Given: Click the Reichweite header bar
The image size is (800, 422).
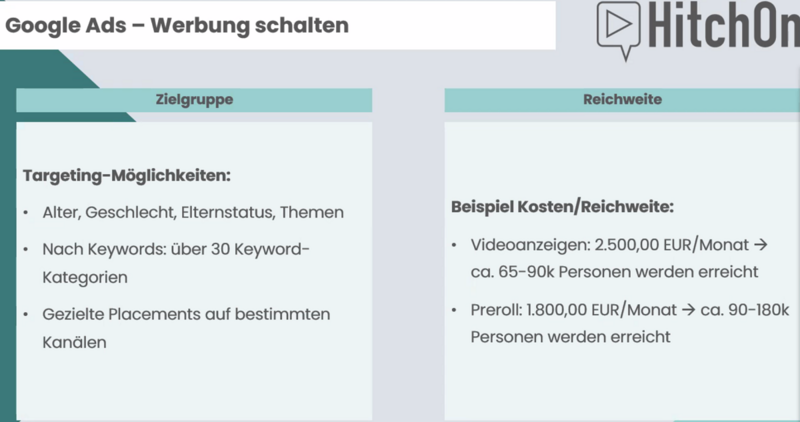Looking at the screenshot, I should pyautogui.click(x=622, y=100).
